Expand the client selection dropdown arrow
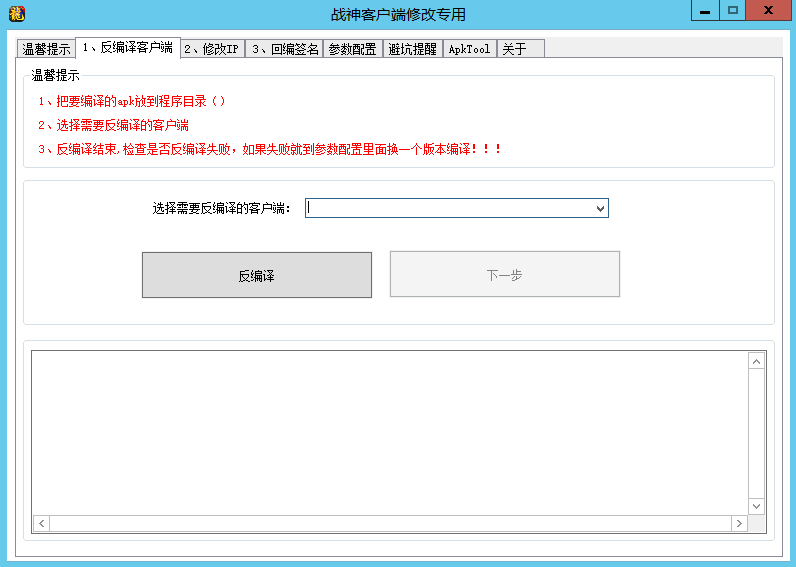This screenshot has height=567, width=796. (600, 208)
